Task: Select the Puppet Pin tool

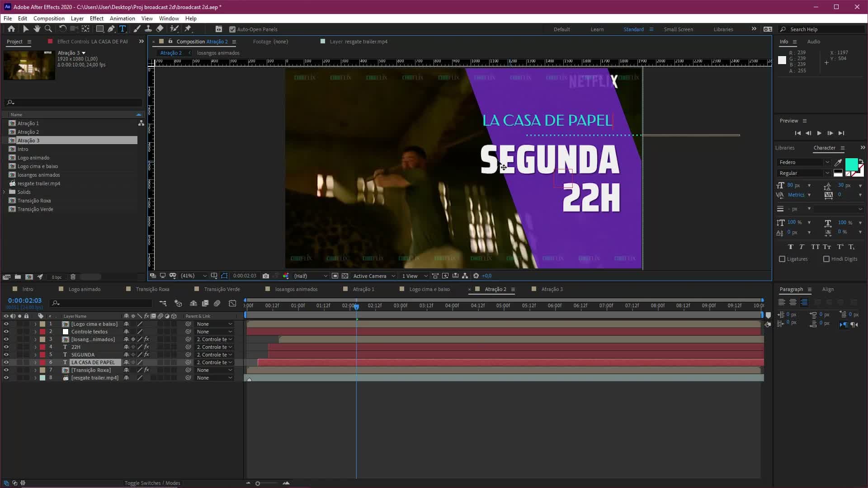Action: [x=188, y=29]
